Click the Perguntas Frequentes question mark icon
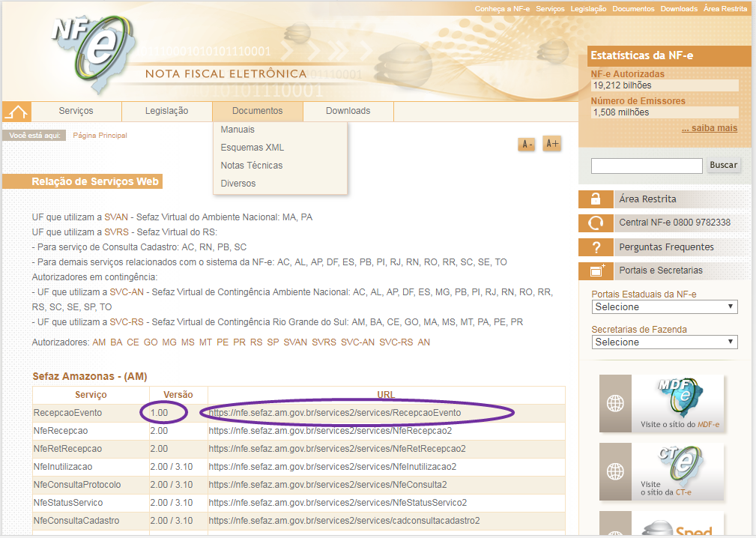The width and height of the screenshot is (756, 538). click(596, 247)
